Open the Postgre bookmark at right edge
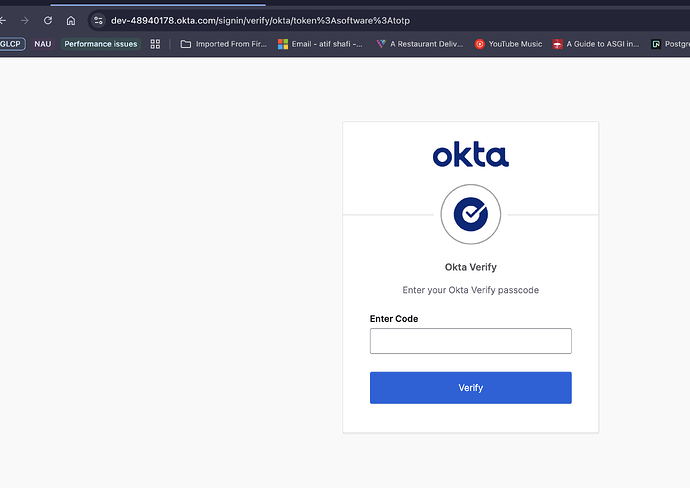The width and height of the screenshot is (690, 488). 671,44
